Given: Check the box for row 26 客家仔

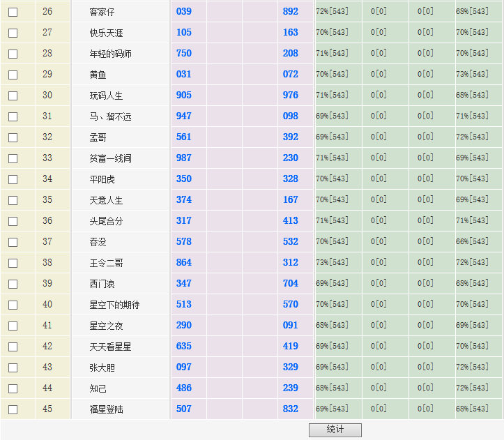Looking at the screenshot, I should (x=13, y=12).
